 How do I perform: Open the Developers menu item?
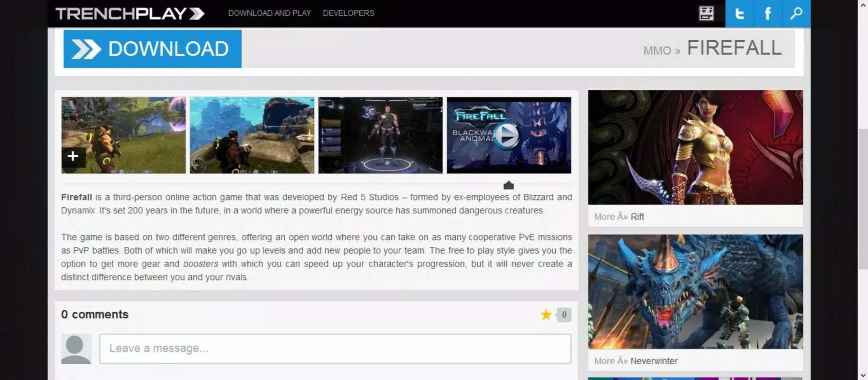click(x=348, y=13)
